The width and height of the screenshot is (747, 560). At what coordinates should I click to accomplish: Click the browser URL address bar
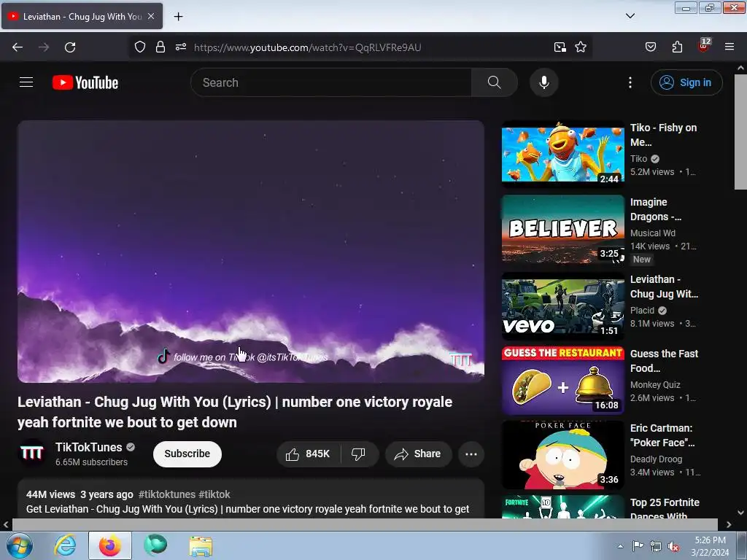[x=362, y=47]
